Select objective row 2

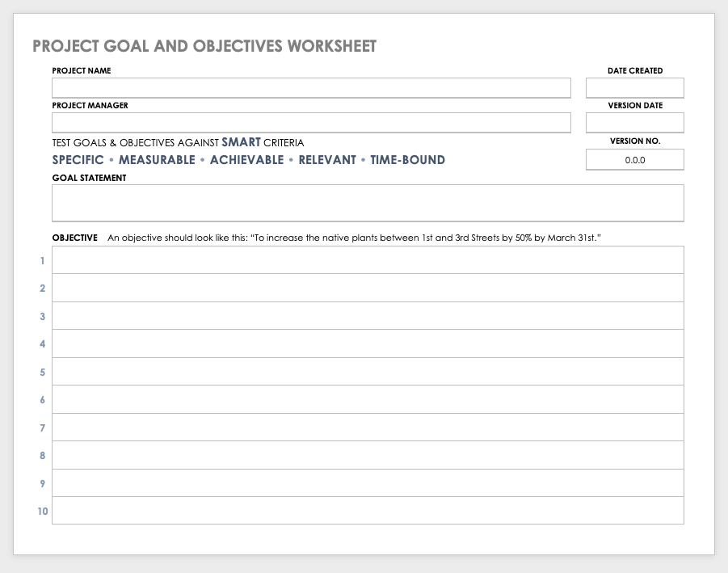tap(368, 288)
